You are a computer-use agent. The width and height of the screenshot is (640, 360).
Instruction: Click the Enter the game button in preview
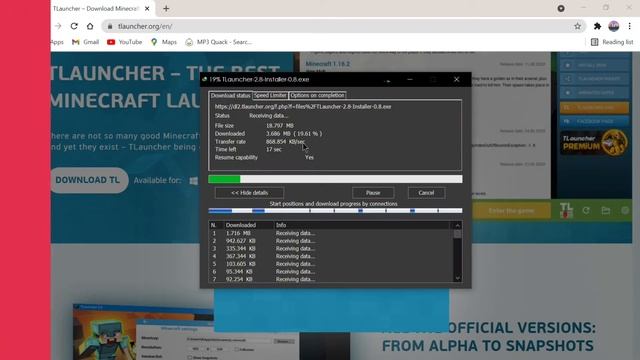[x=511, y=211]
